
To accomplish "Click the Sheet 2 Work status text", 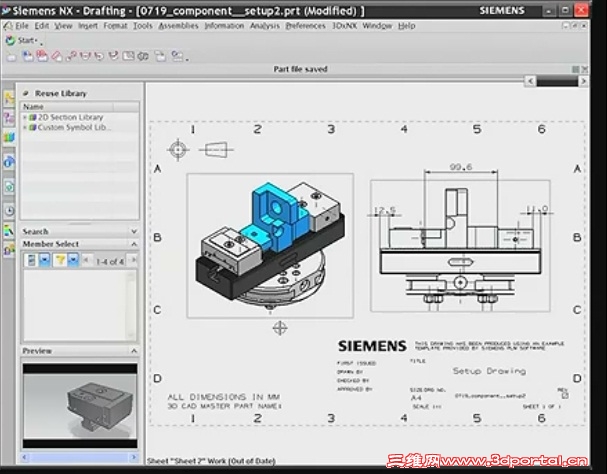I will [x=211, y=461].
